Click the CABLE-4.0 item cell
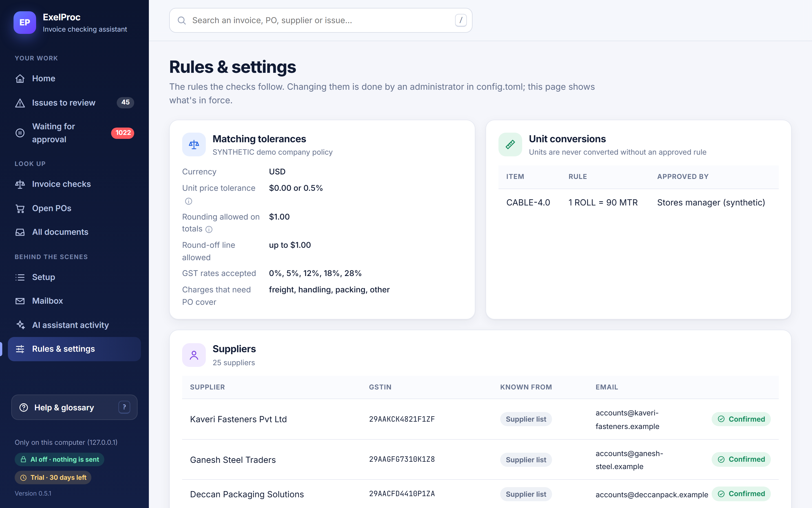This screenshot has width=812, height=508. click(528, 203)
